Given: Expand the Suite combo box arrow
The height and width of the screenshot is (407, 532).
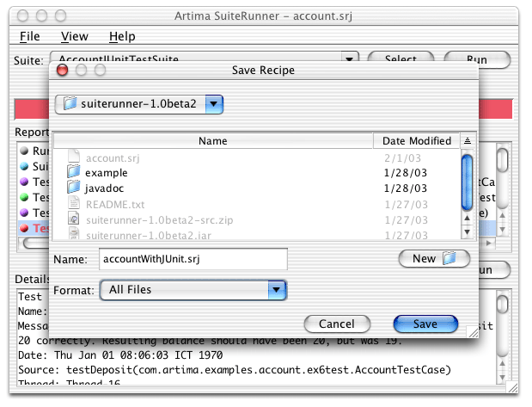Looking at the screenshot, I should (350, 57).
